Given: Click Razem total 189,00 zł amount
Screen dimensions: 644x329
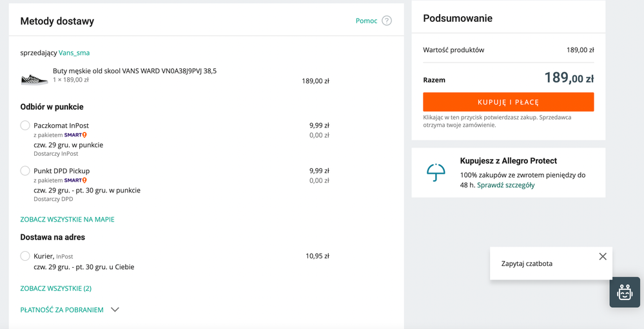Looking at the screenshot, I should click(x=569, y=77).
